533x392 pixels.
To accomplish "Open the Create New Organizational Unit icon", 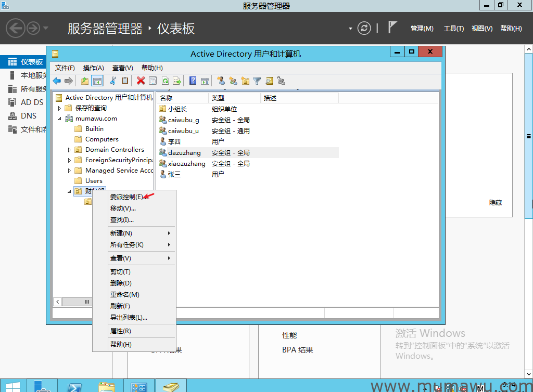I will [245, 81].
